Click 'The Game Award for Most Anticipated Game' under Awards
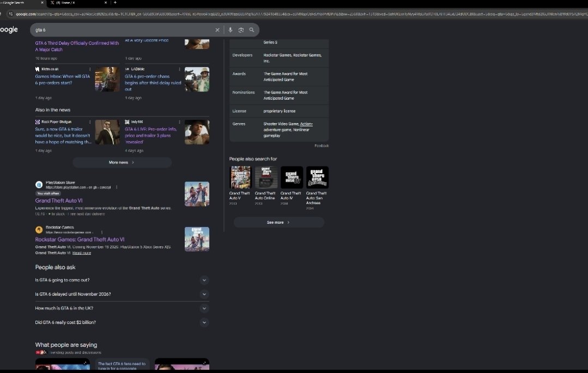Screen dimensions: 588x373 286,77
